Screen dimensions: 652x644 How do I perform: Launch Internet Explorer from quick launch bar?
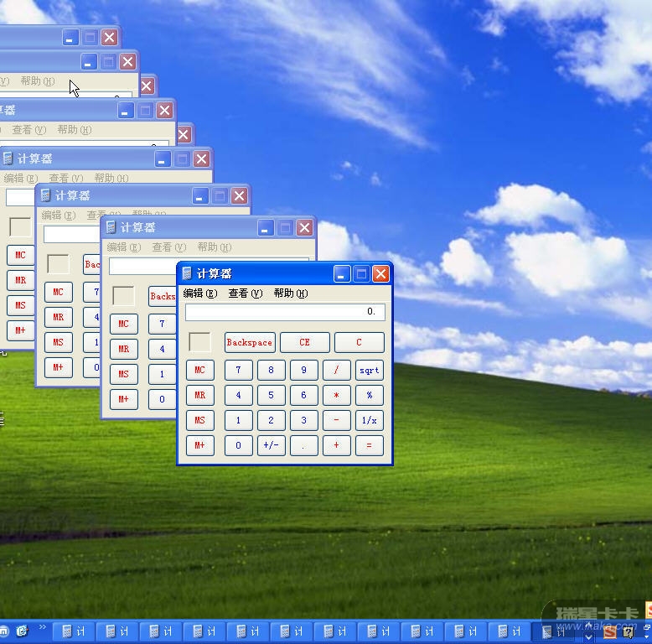pos(22,631)
